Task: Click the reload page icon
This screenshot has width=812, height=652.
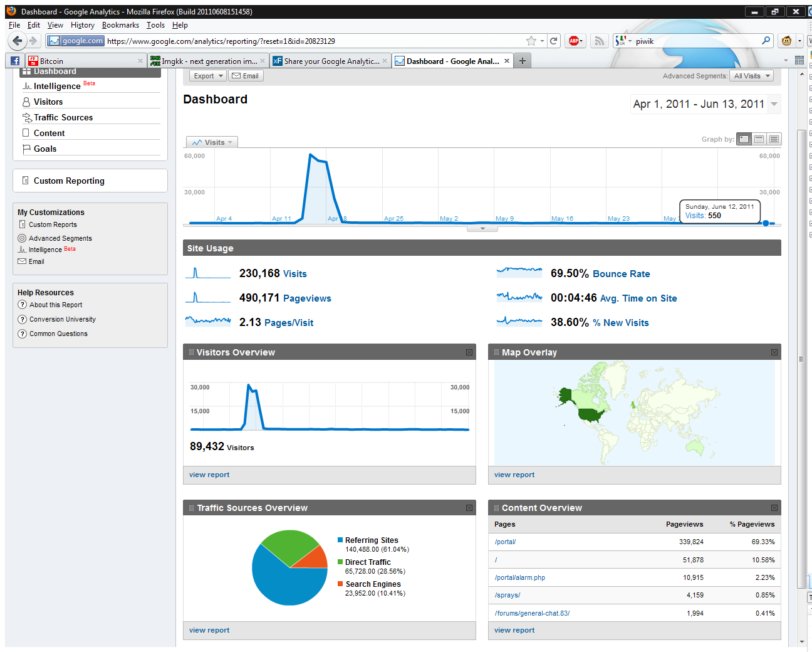Action: coord(554,41)
